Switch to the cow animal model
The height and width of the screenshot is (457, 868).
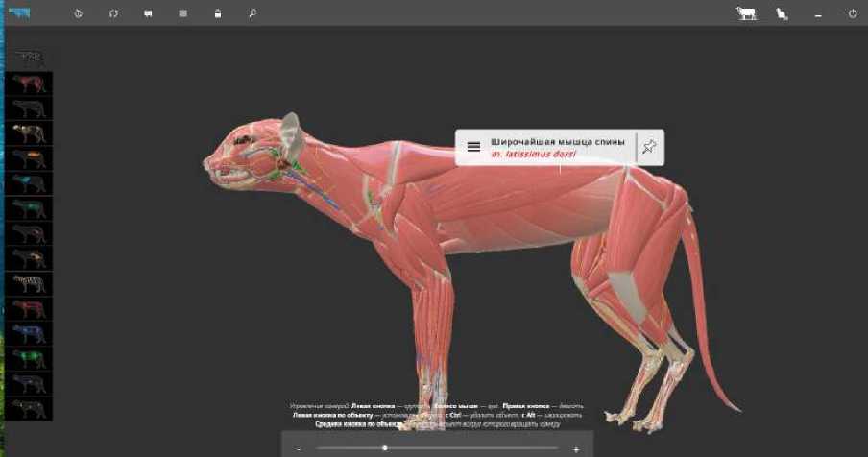[745, 13]
